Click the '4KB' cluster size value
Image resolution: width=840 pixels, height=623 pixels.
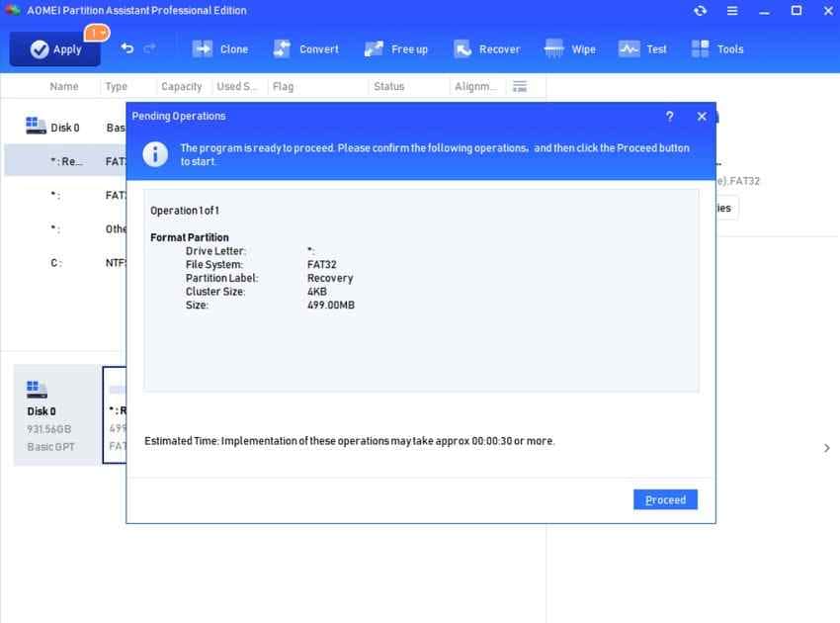316,291
